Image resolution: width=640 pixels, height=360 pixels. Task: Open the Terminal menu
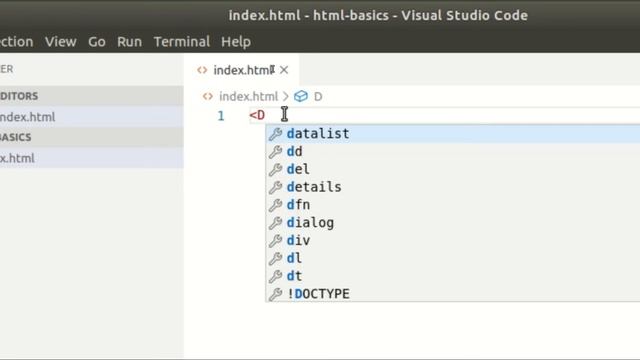pyautogui.click(x=182, y=42)
